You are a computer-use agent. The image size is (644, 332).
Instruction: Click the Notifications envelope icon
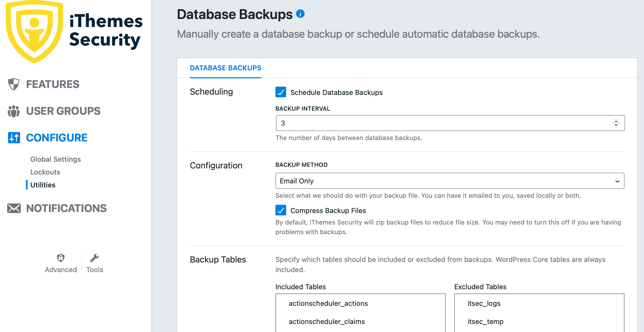14,208
